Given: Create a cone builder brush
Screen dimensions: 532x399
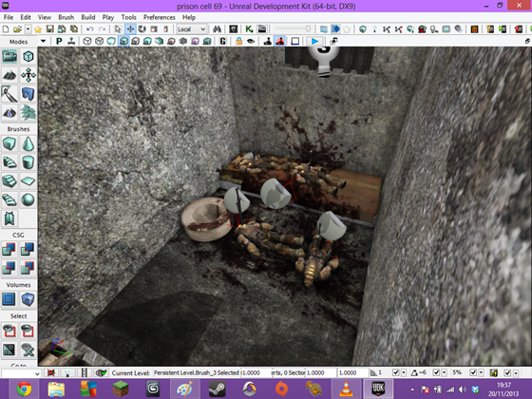Looking at the screenshot, I should click(x=28, y=143).
